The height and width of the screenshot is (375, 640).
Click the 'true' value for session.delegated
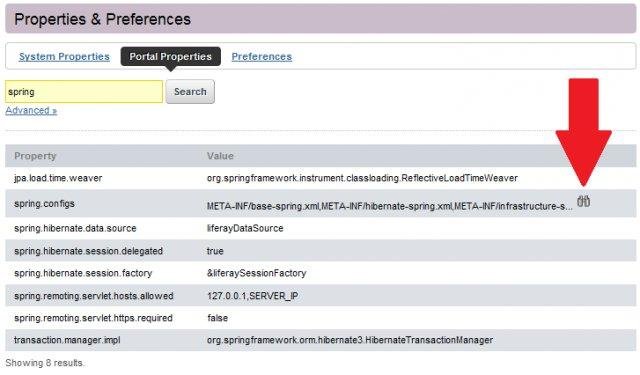coord(215,251)
